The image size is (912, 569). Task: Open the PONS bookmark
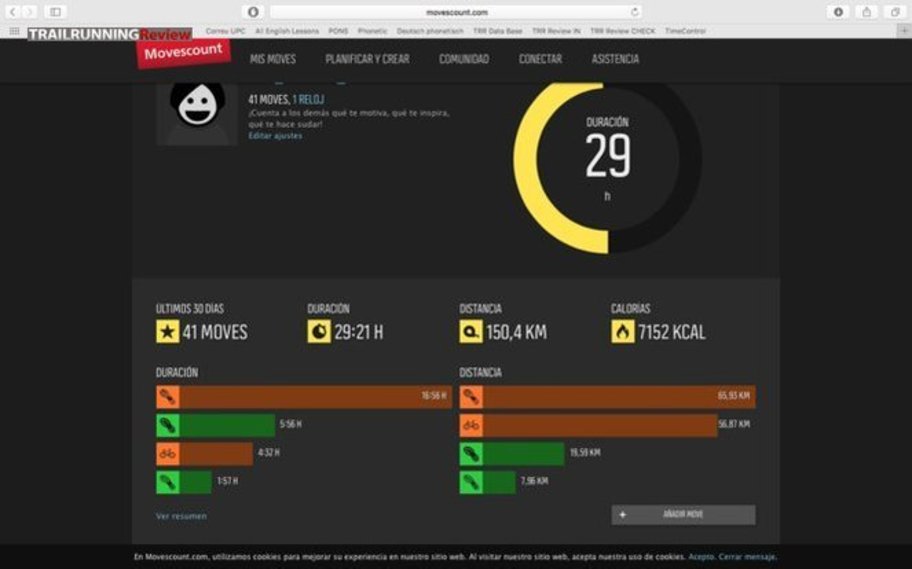click(338, 31)
